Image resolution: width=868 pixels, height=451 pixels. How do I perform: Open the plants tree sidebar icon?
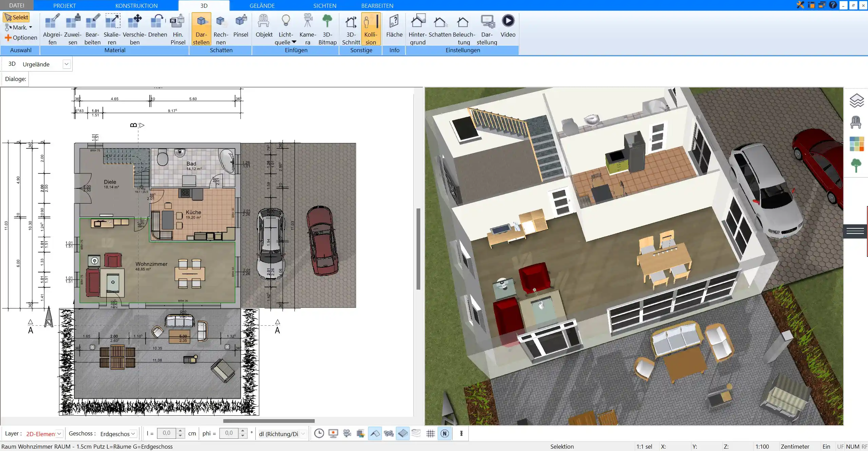[856, 165]
